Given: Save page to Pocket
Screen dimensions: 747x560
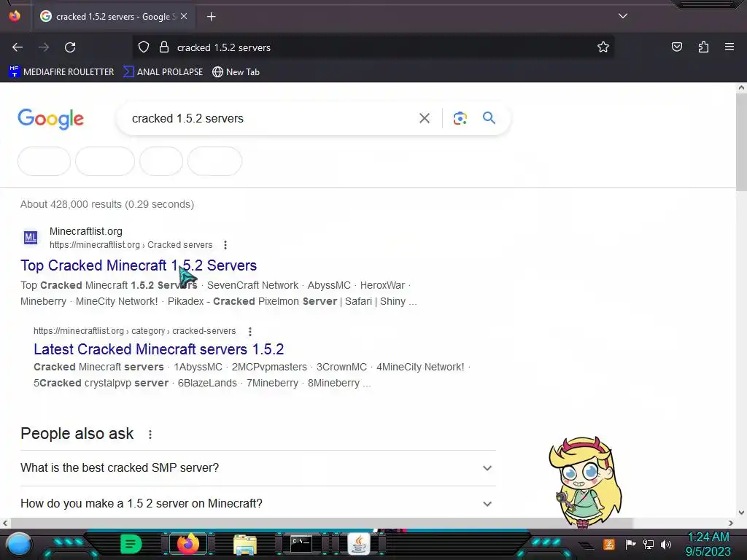Looking at the screenshot, I should click(676, 47).
